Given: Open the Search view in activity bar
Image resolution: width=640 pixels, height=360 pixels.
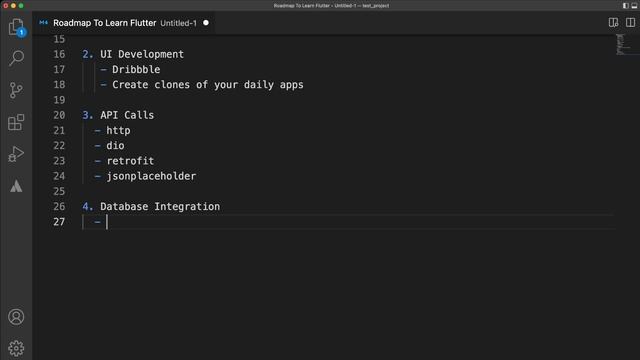Looking at the screenshot, I should pyautogui.click(x=16, y=58).
